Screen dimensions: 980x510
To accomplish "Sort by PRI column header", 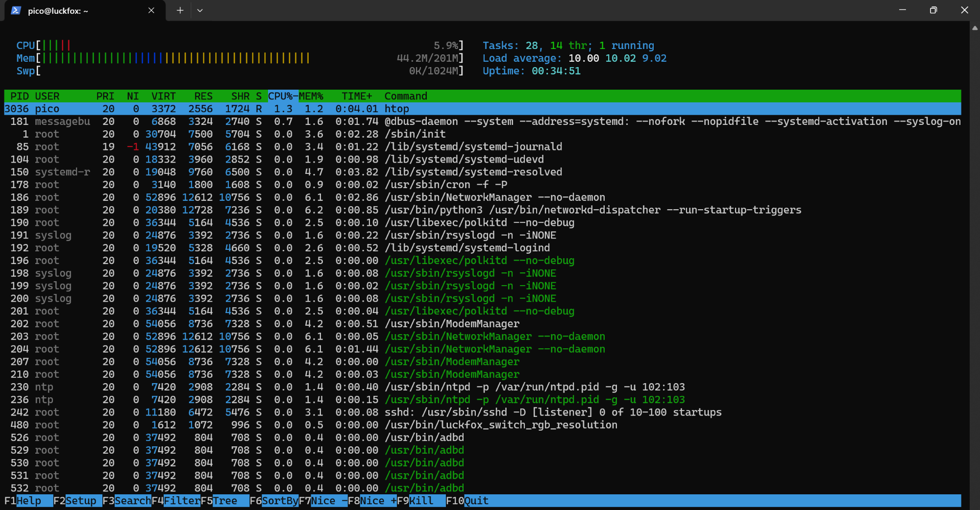I will coord(105,96).
